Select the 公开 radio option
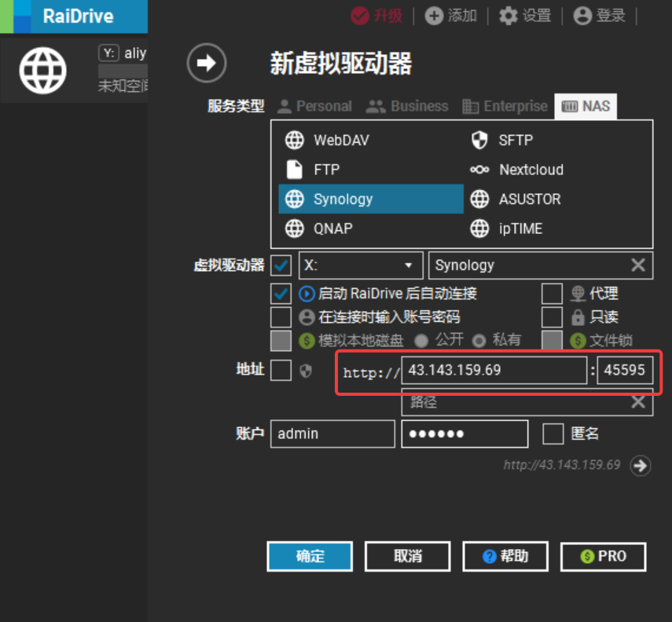The image size is (672, 622). (421, 341)
